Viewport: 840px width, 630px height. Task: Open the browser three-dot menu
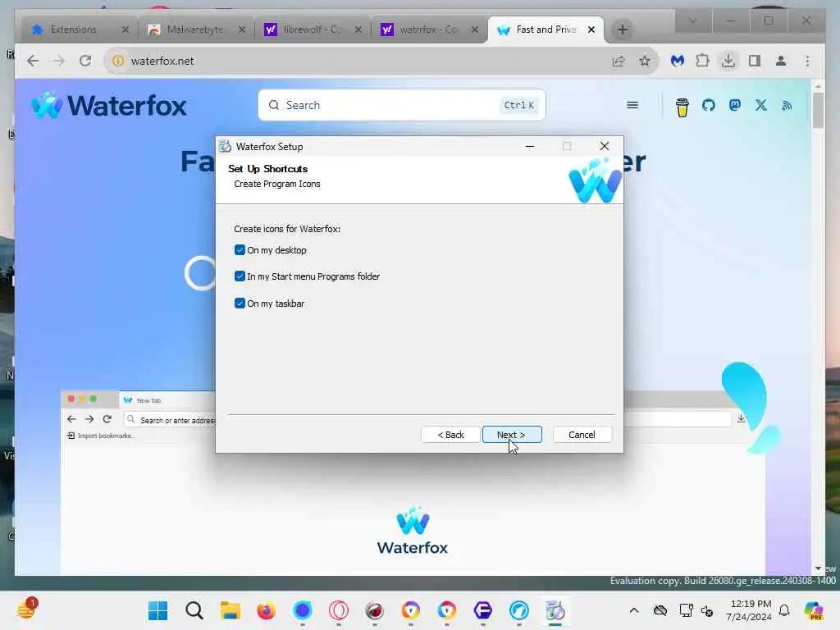[x=807, y=61]
